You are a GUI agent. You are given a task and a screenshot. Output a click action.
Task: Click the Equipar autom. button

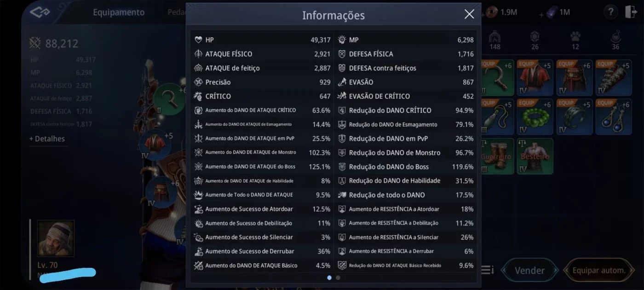coord(598,271)
